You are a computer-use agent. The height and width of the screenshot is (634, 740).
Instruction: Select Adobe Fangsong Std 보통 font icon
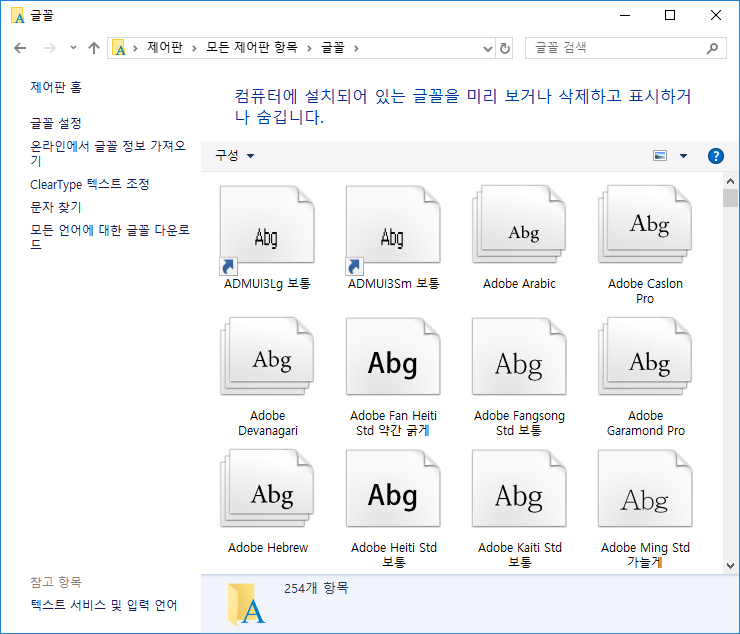(519, 356)
